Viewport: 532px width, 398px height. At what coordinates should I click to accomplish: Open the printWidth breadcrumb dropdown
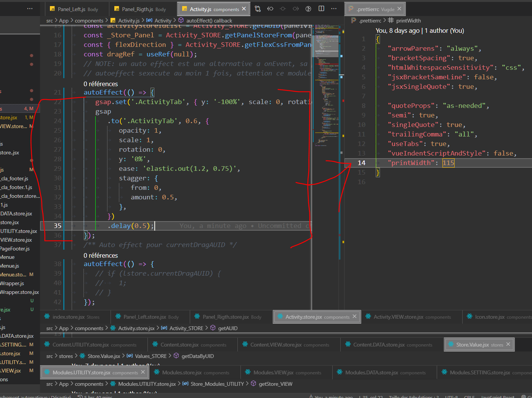pos(404,21)
